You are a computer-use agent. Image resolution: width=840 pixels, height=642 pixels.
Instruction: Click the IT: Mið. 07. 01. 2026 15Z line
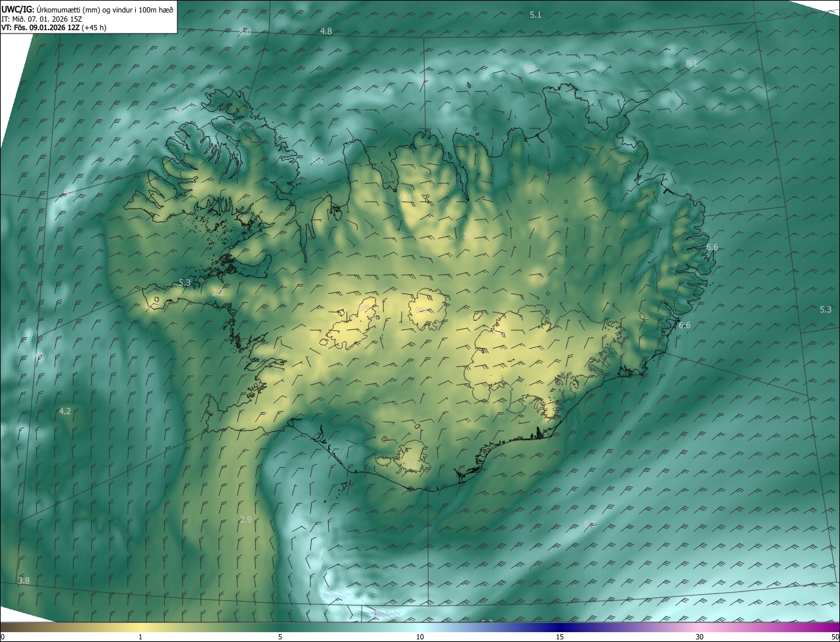(41, 18)
